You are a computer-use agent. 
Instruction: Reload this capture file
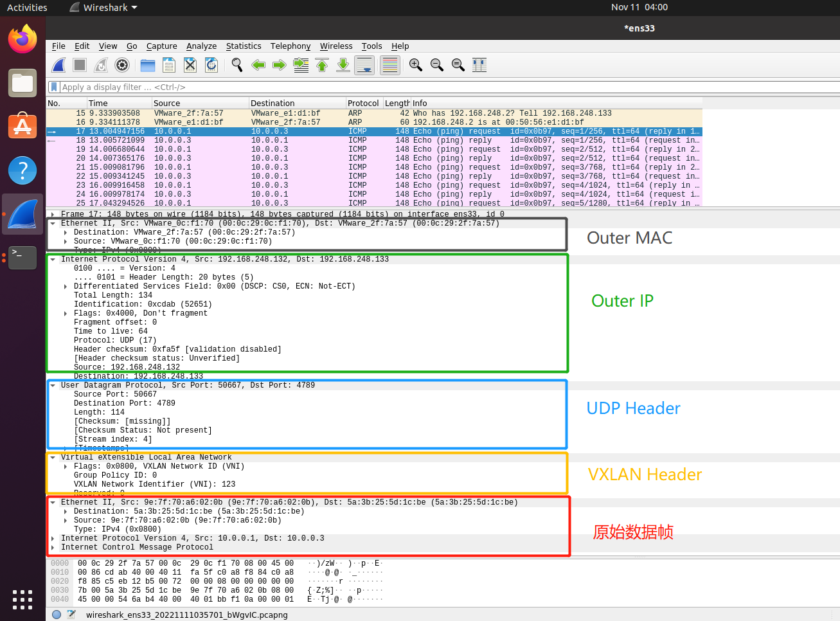[211, 65]
